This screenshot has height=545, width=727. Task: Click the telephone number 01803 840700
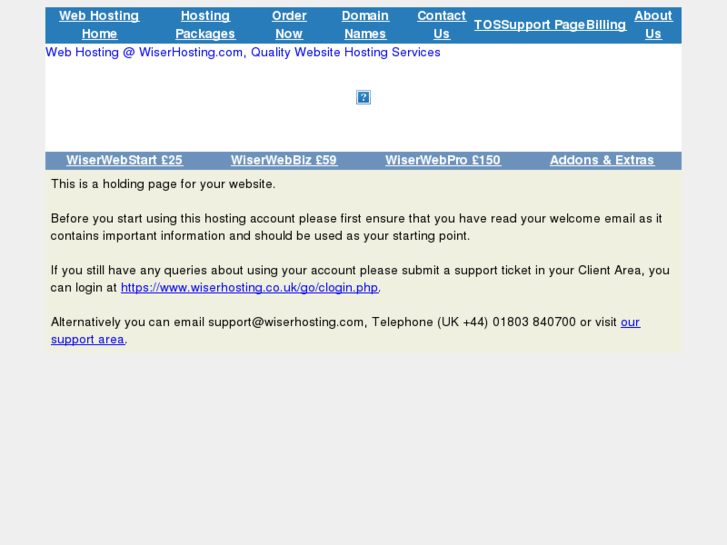click(534, 322)
